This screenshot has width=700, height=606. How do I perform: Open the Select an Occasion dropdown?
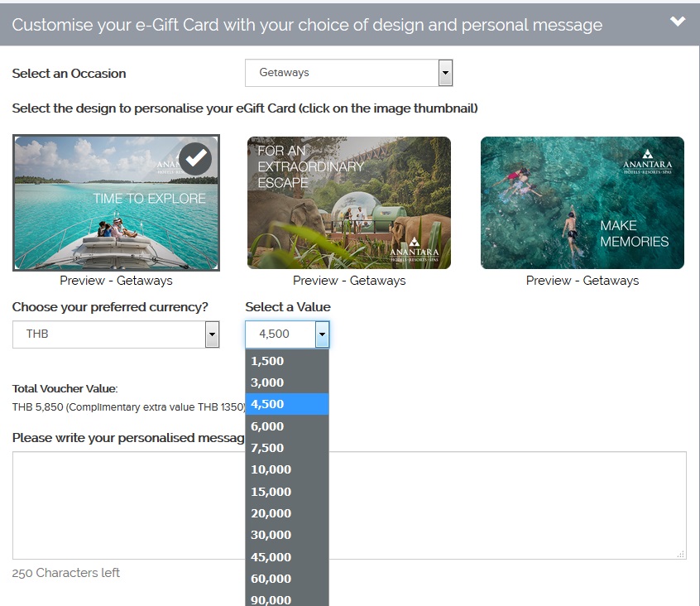click(x=348, y=73)
